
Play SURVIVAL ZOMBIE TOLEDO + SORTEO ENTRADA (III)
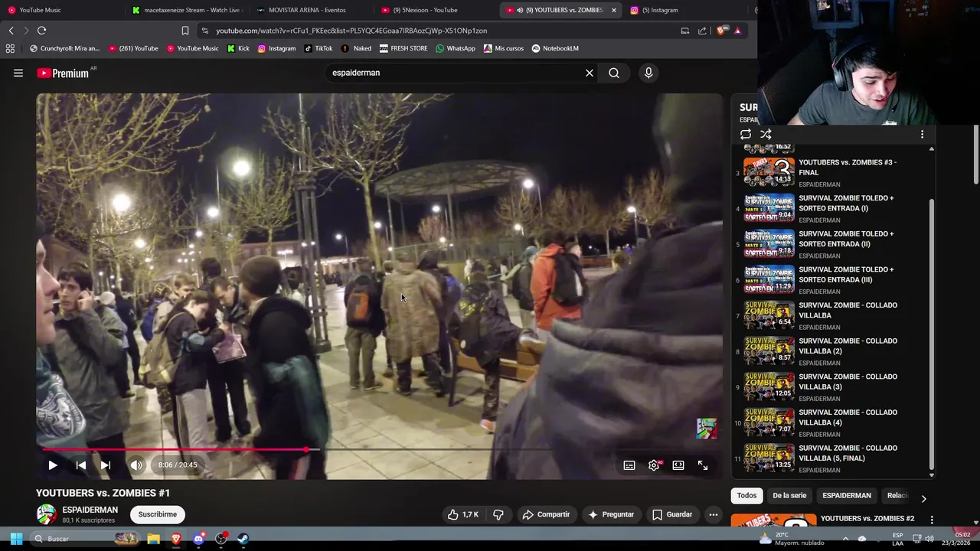835,279
